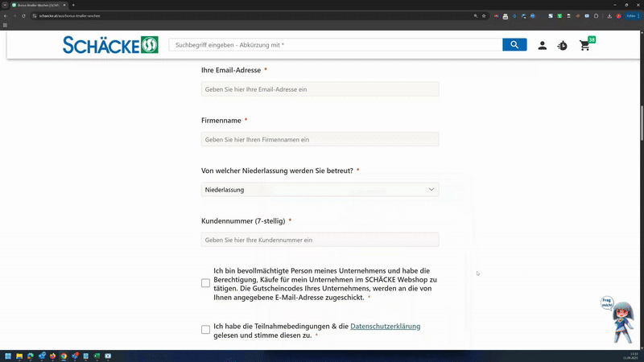Click the Email-Adresse input field
The width and height of the screenshot is (644, 362).
point(320,89)
